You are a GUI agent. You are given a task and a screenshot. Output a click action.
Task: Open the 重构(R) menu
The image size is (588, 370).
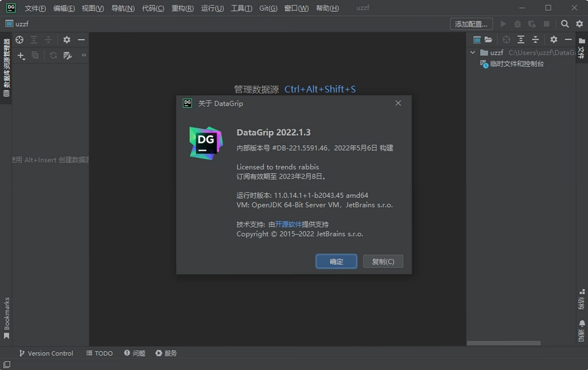pyautogui.click(x=183, y=8)
